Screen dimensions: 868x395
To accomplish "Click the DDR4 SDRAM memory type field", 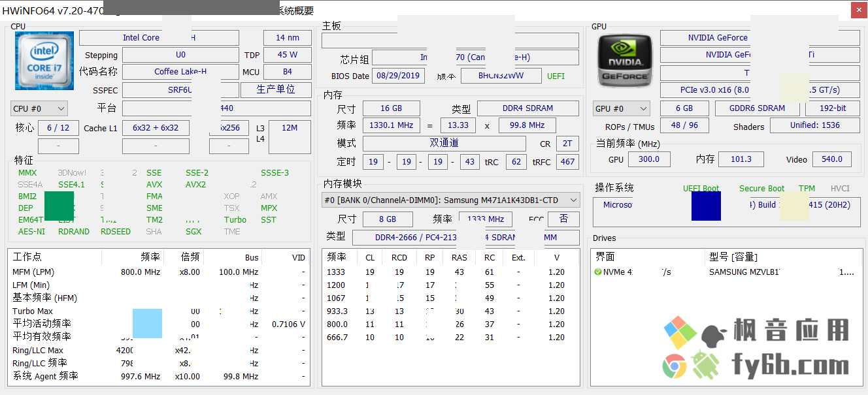I will point(528,108).
